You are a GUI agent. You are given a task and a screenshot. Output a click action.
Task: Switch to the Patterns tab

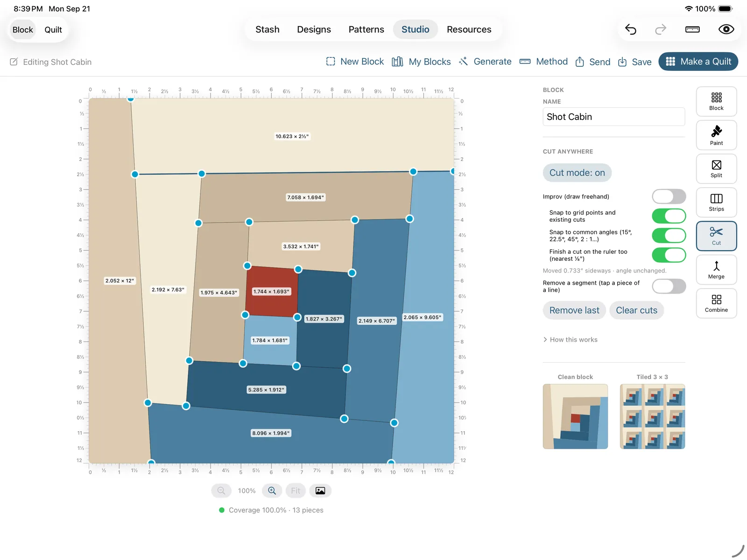coord(366,29)
